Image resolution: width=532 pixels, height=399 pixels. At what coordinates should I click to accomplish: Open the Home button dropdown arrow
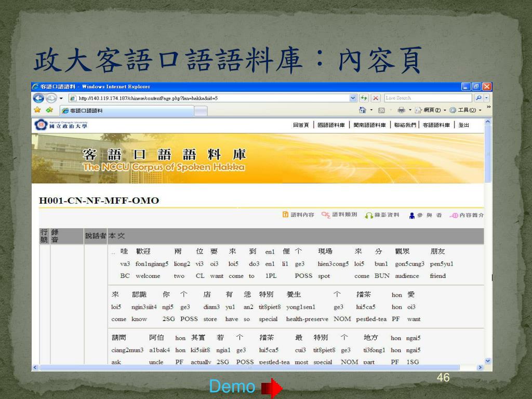(371, 110)
